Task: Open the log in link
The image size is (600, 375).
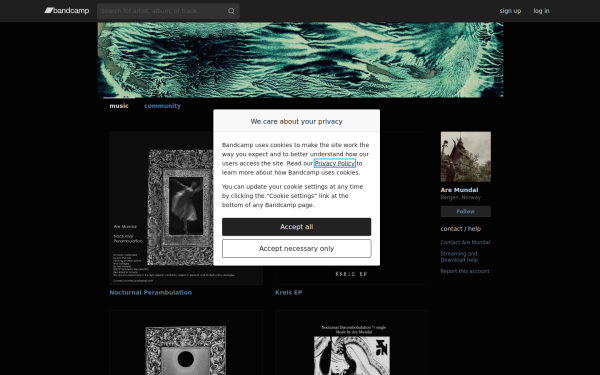Action: click(541, 11)
